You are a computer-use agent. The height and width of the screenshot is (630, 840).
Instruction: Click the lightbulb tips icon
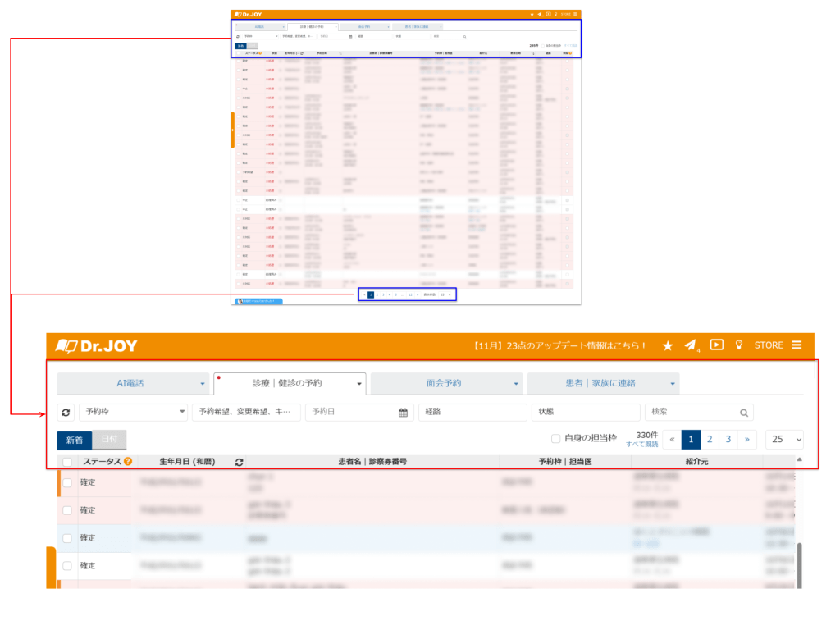(x=739, y=345)
